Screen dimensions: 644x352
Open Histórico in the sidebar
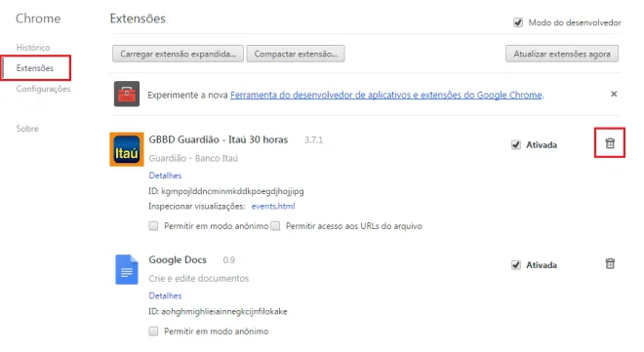33,48
